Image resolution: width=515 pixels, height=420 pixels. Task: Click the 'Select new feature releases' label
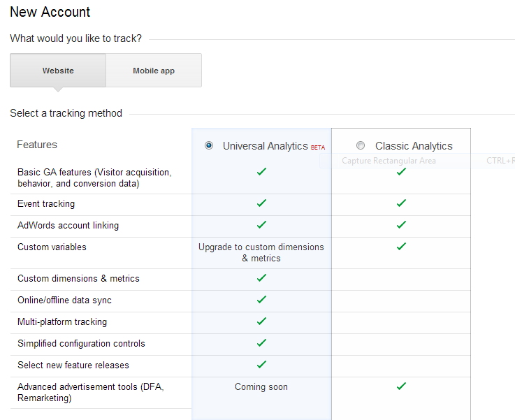click(x=73, y=365)
